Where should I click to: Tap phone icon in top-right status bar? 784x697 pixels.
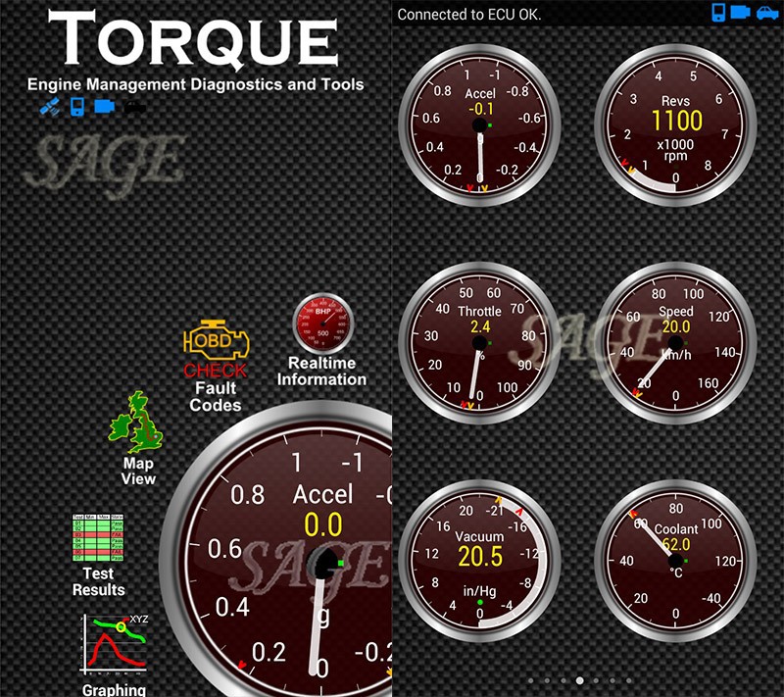tap(720, 13)
